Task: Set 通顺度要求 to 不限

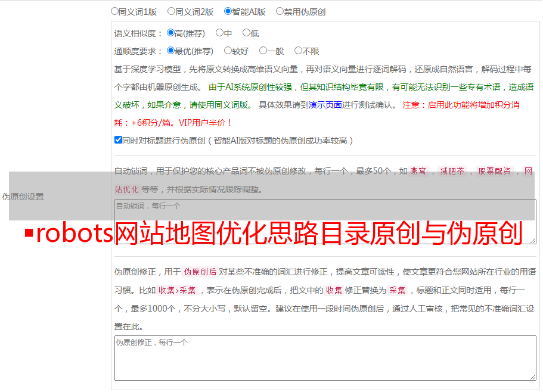Action: pos(298,51)
